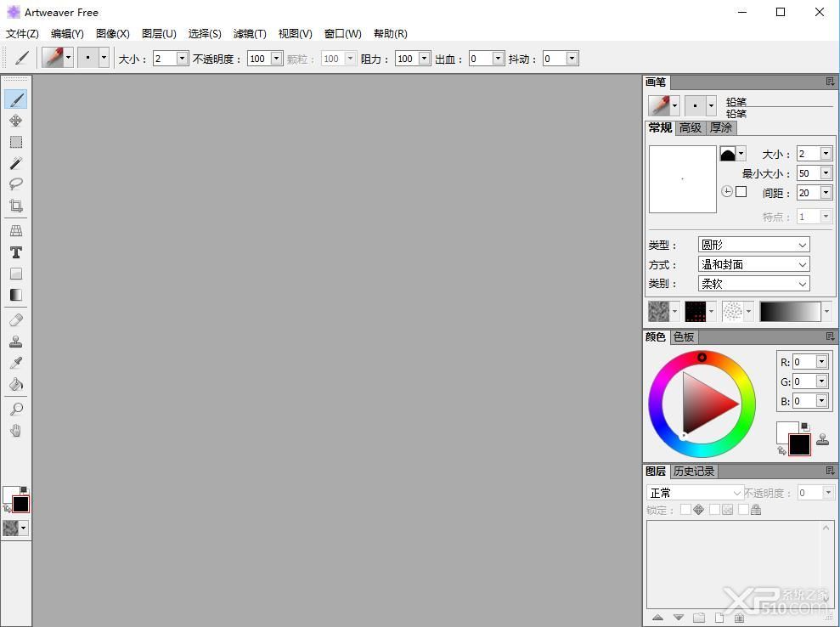Click the 出血 input field in options bar
840x627 pixels.
(481, 58)
